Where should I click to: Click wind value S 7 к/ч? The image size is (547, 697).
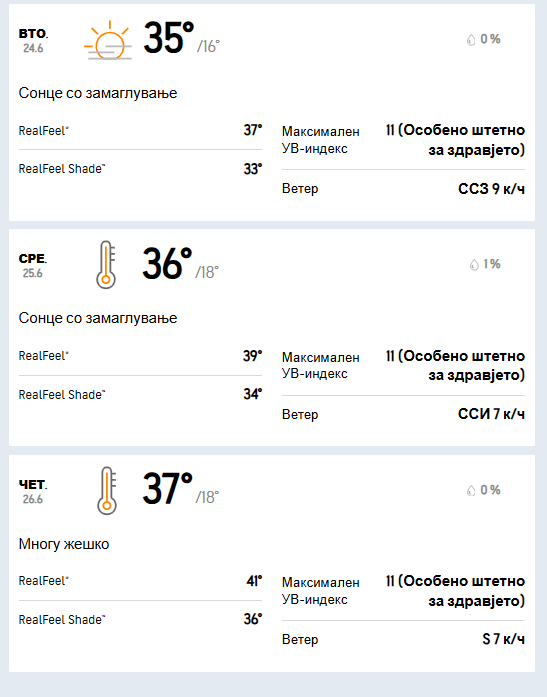click(503, 639)
